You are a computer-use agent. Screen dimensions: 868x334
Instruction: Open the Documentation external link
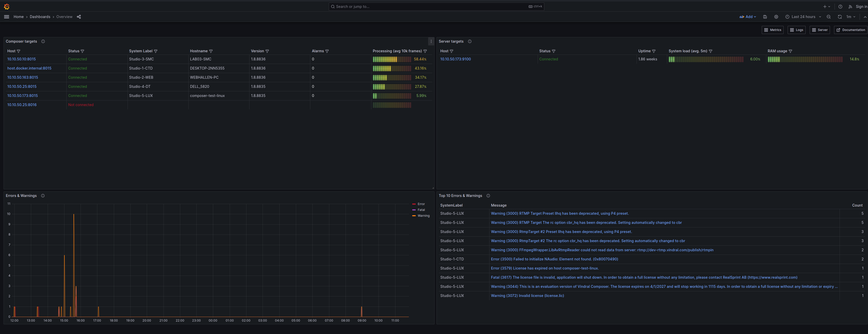(851, 30)
